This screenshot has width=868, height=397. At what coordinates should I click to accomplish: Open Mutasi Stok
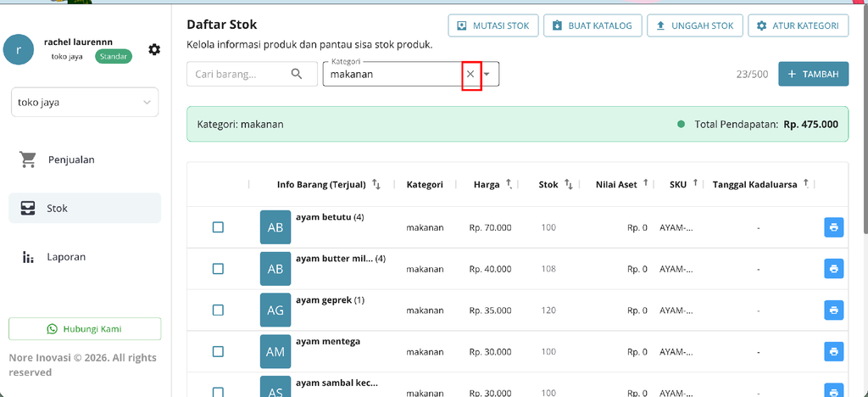point(492,26)
